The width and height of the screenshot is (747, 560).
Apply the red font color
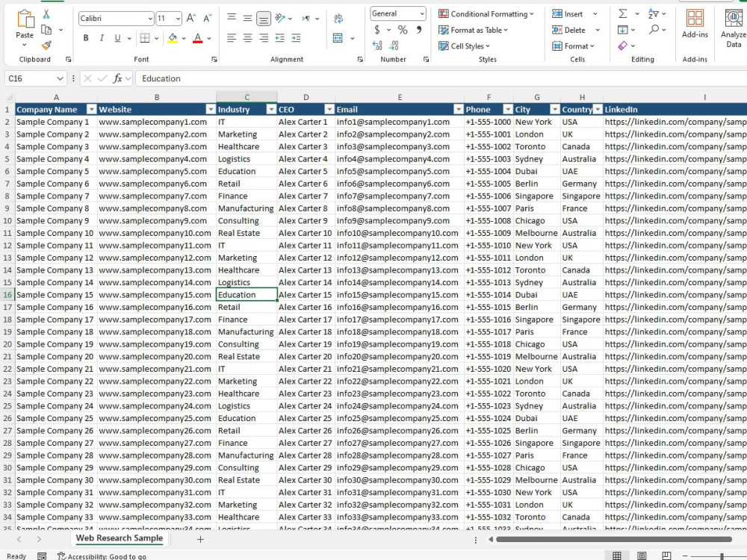(198, 38)
